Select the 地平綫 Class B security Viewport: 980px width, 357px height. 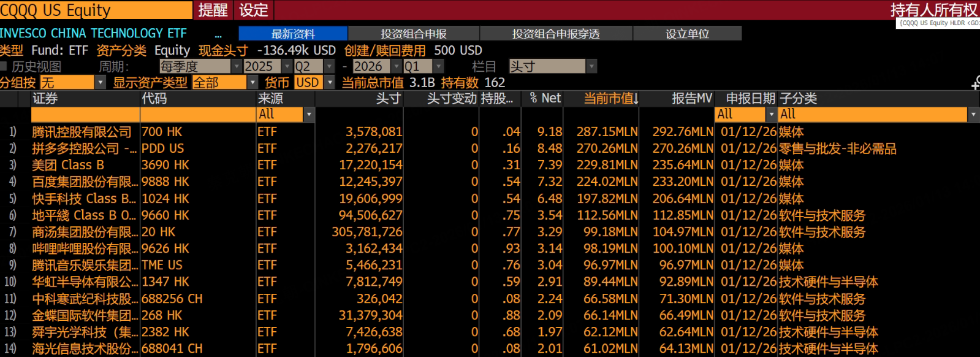pos(85,215)
